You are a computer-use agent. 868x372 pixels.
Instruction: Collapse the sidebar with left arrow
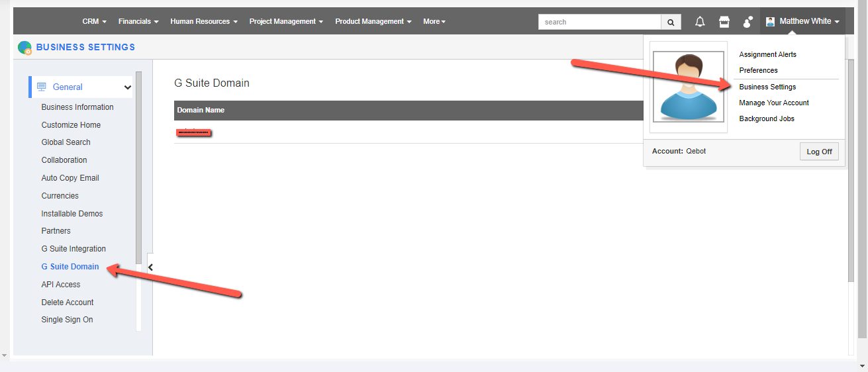click(x=150, y=267)
